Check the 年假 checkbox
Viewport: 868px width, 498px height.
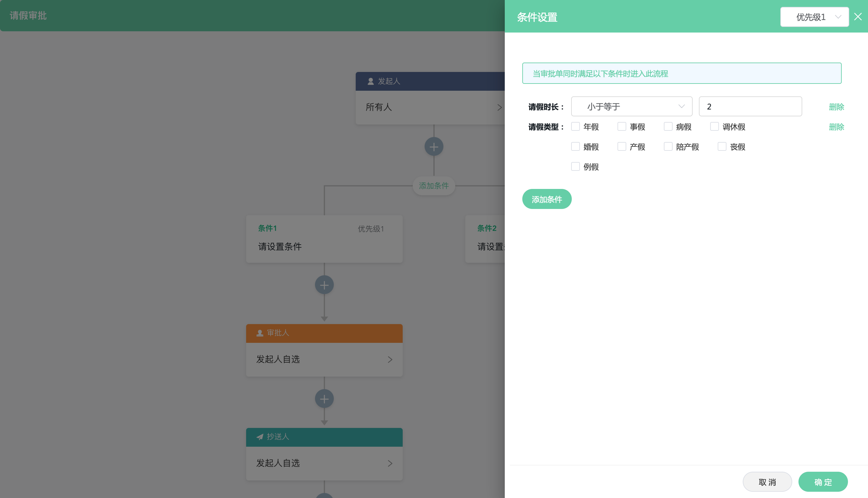click(x=575, y=127)
